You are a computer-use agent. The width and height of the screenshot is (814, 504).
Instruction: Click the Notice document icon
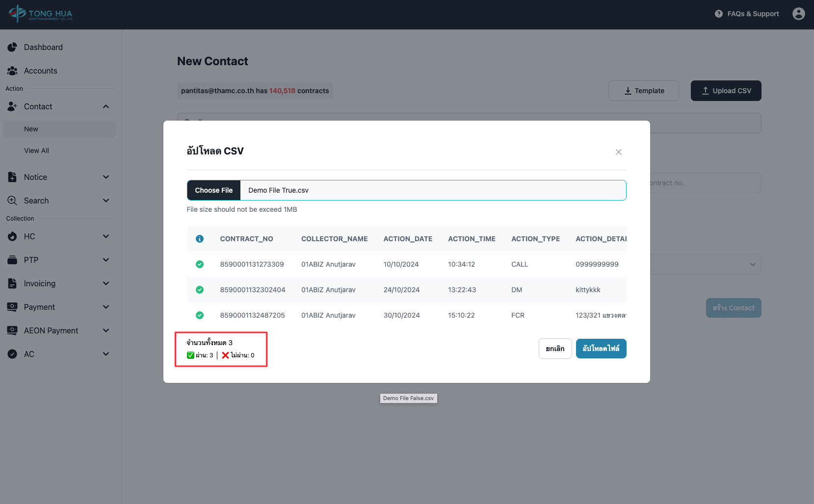pos(12,177)
